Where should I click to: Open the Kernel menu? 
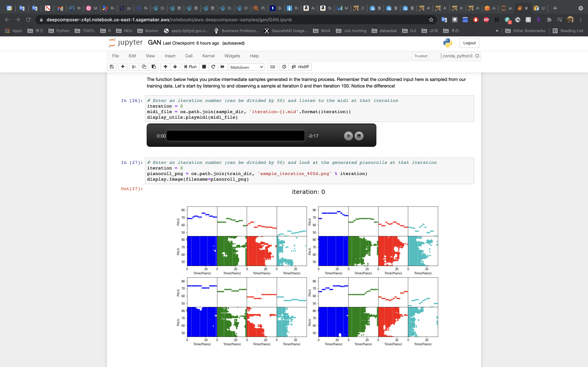[x=208, y=56]
